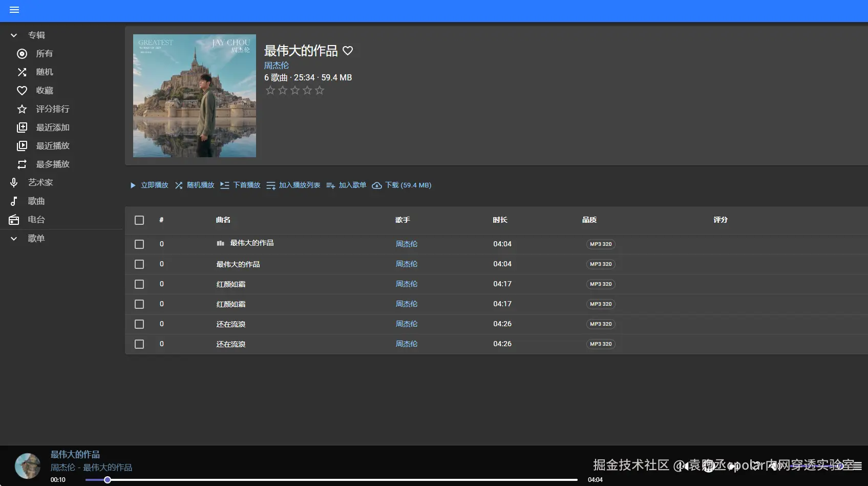Image resolution: width=868 pixels, height=486 pixels.
Task: Click the first 红颜如霜 track title
Action: coord(231,284)
